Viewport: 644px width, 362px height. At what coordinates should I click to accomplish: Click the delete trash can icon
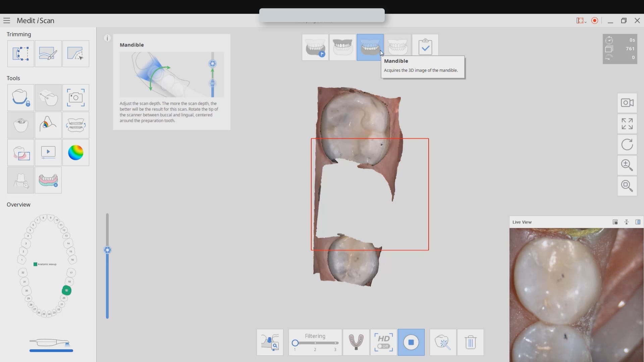click(470, 342)
